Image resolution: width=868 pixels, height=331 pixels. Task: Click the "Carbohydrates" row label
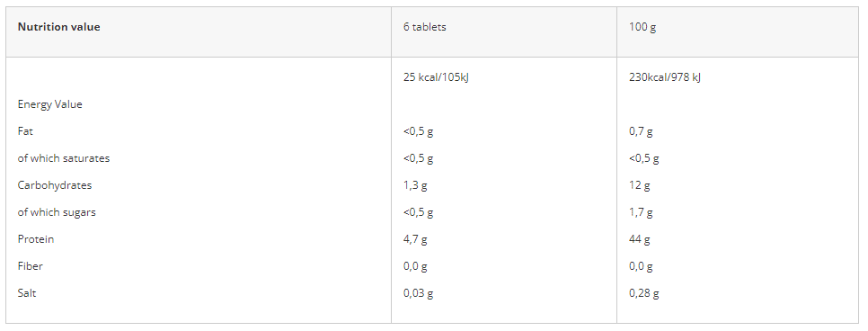pos(55,185)
